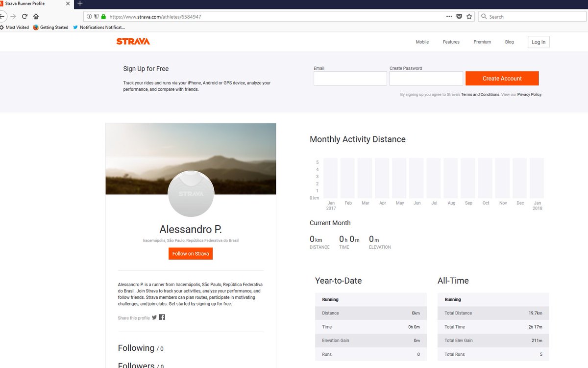588x368 pixels.
Task: Click the Jan 2018 chart bar
Action: 537,178
